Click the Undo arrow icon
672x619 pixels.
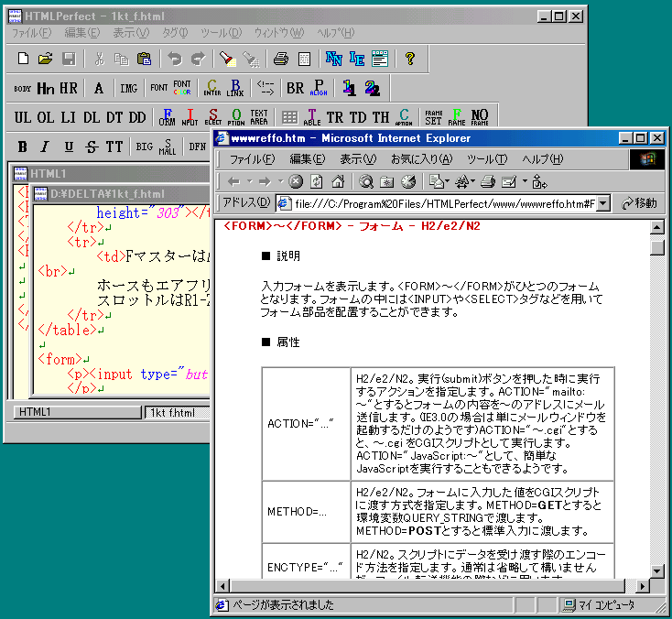point(175,59)
